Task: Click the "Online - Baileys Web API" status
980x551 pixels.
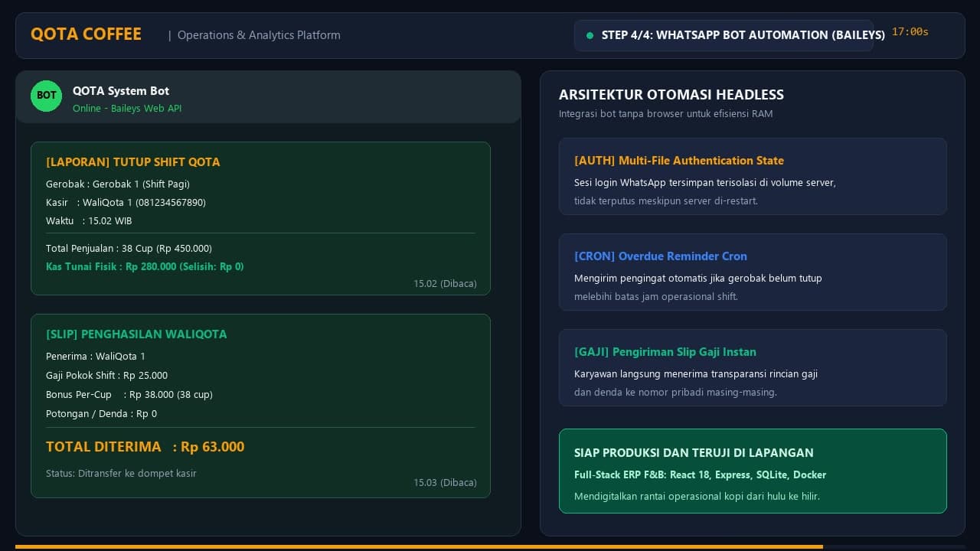Action: click(x=127, y=109)
